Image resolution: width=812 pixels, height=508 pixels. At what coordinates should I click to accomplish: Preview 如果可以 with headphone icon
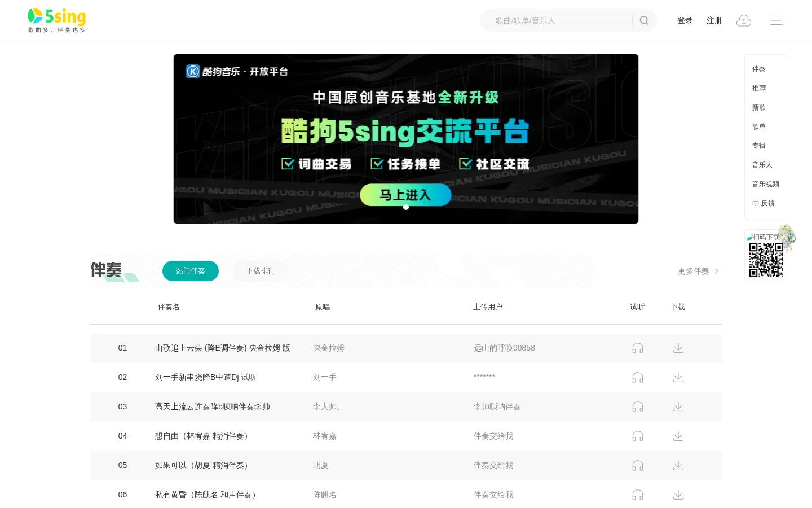638,466
